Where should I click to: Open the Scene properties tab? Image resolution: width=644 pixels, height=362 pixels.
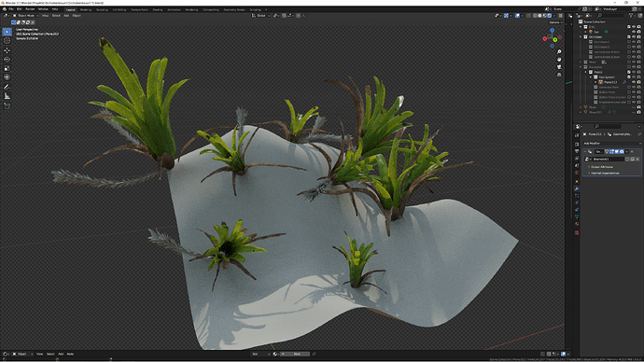point(577,165)
